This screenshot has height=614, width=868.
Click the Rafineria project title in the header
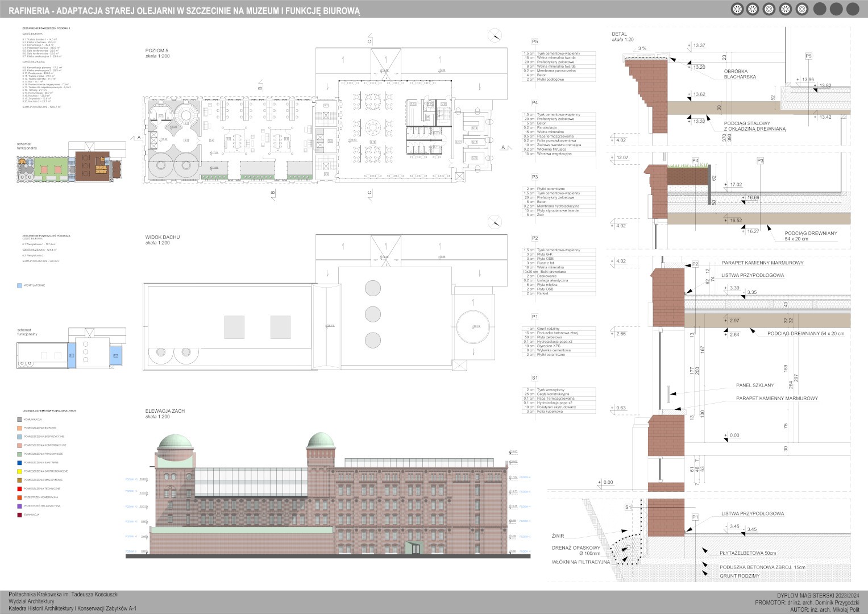click(185, 10)
